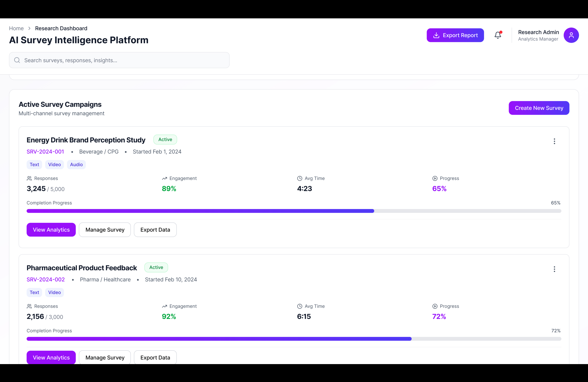The height and width of the screenshot is (382, 588).
Task: Click the search magnifier icon
Action: (17, 60)
